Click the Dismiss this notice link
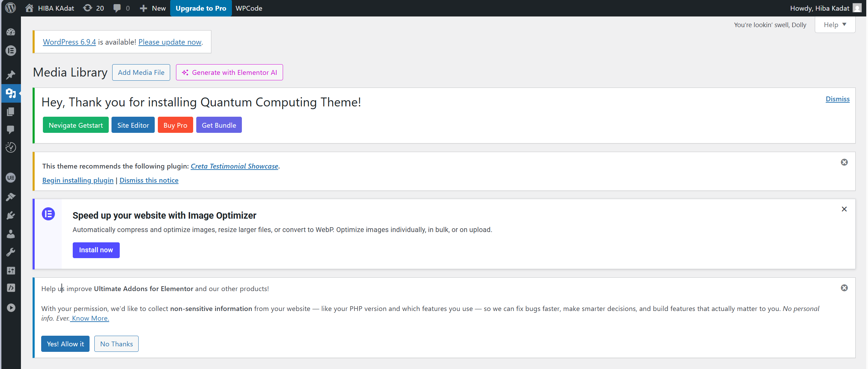Image resolution: width=868 pixels, height=369 pixels. (149, 180)
